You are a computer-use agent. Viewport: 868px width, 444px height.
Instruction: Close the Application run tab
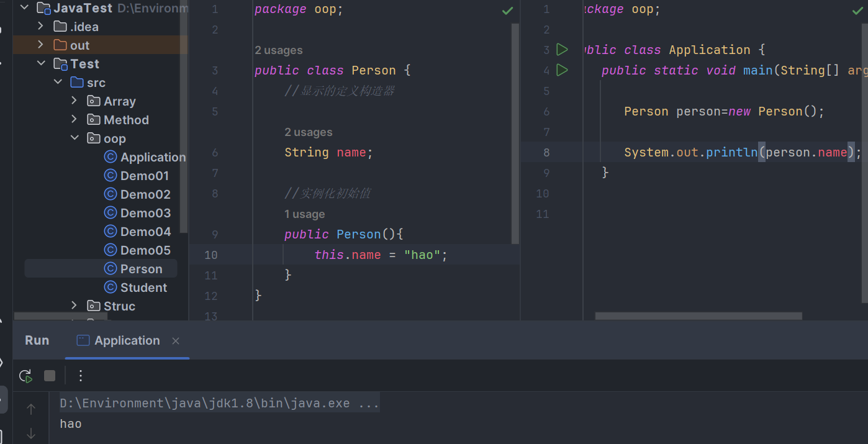(176, 341)
